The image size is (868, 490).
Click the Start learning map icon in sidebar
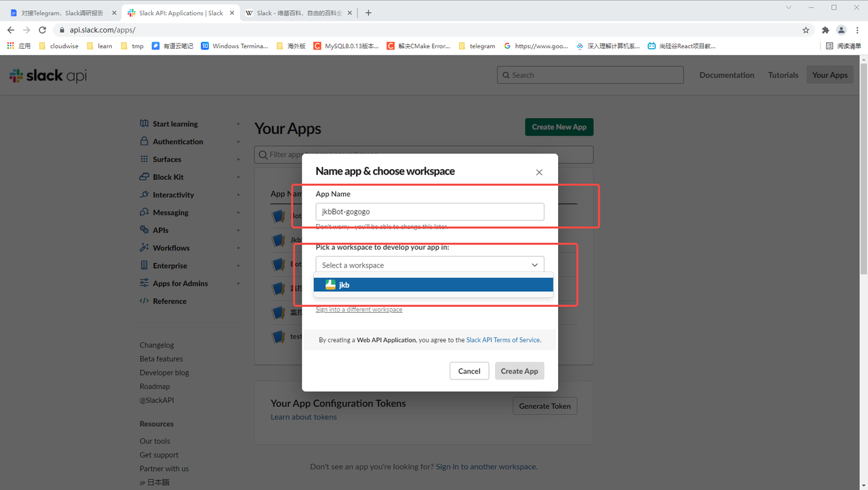click(x=144, y=124)
